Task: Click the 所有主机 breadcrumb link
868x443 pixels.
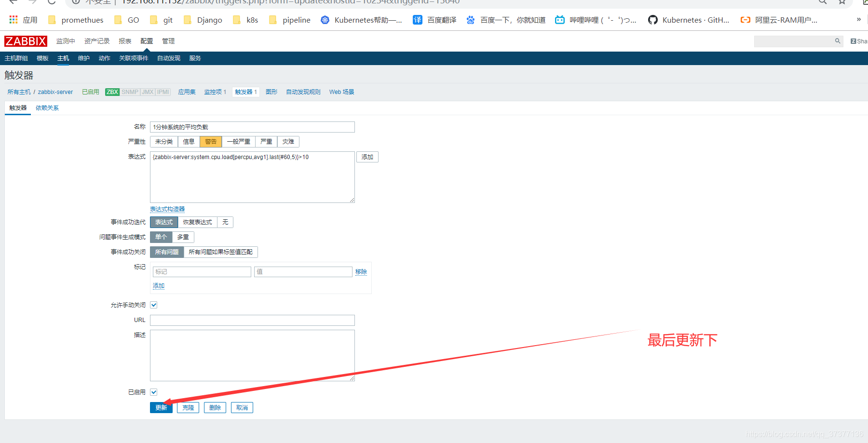Action: click(19, 92)
